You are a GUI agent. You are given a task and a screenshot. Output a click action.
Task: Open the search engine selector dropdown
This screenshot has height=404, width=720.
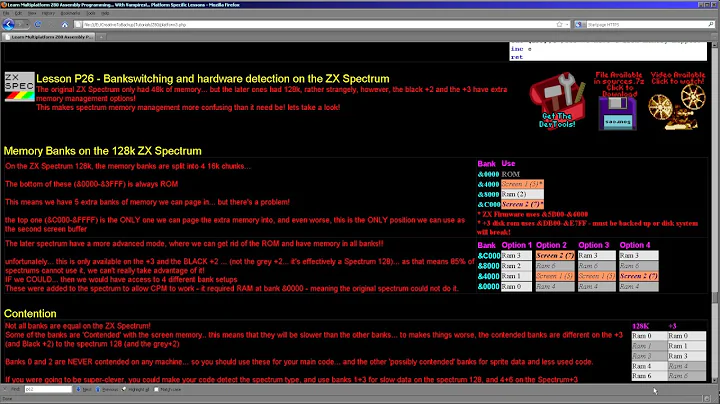579,24
